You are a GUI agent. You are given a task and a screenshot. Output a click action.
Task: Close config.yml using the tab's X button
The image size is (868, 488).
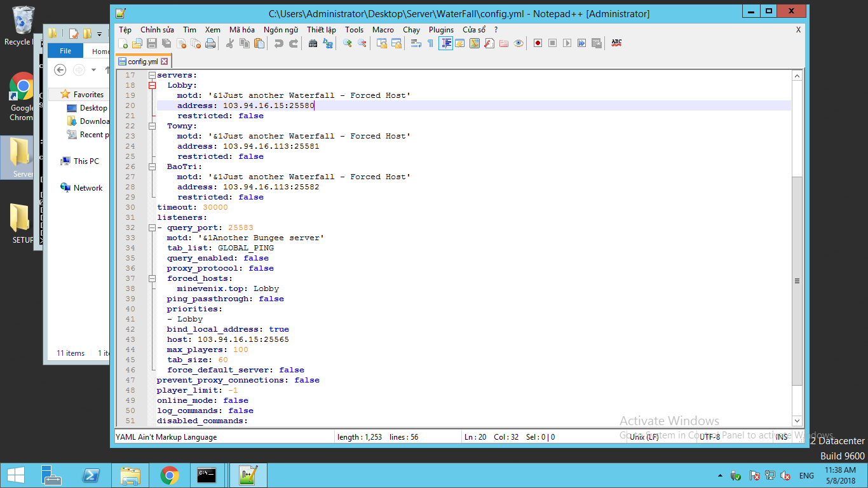point(164,62)
